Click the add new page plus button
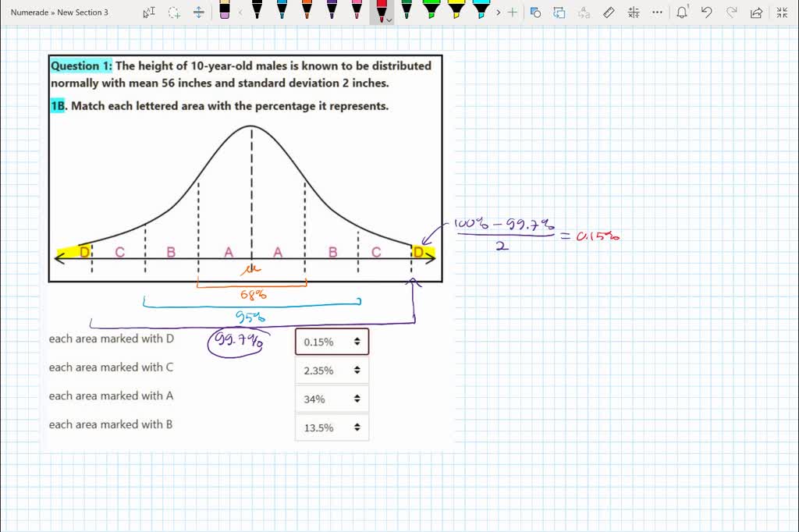 tap(511, 12)
